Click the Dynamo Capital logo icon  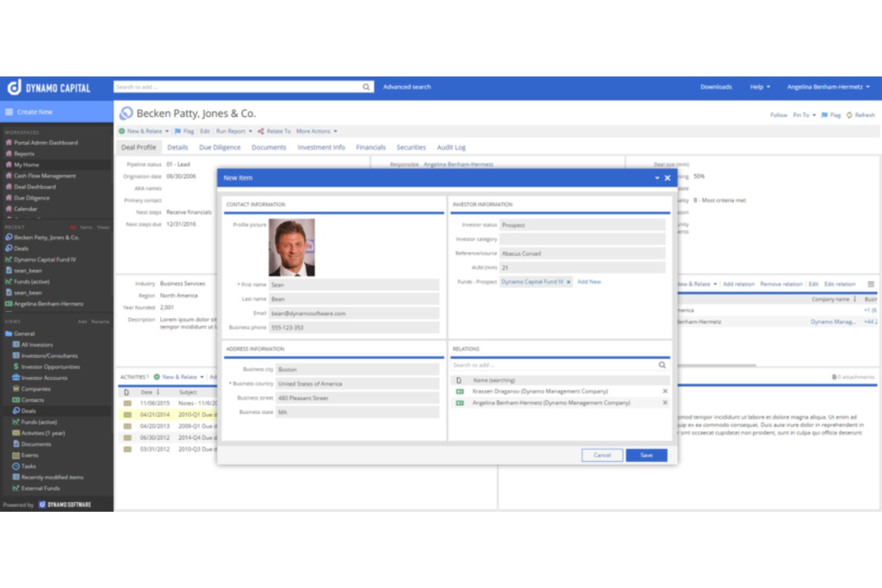click(x=14, y=88)
